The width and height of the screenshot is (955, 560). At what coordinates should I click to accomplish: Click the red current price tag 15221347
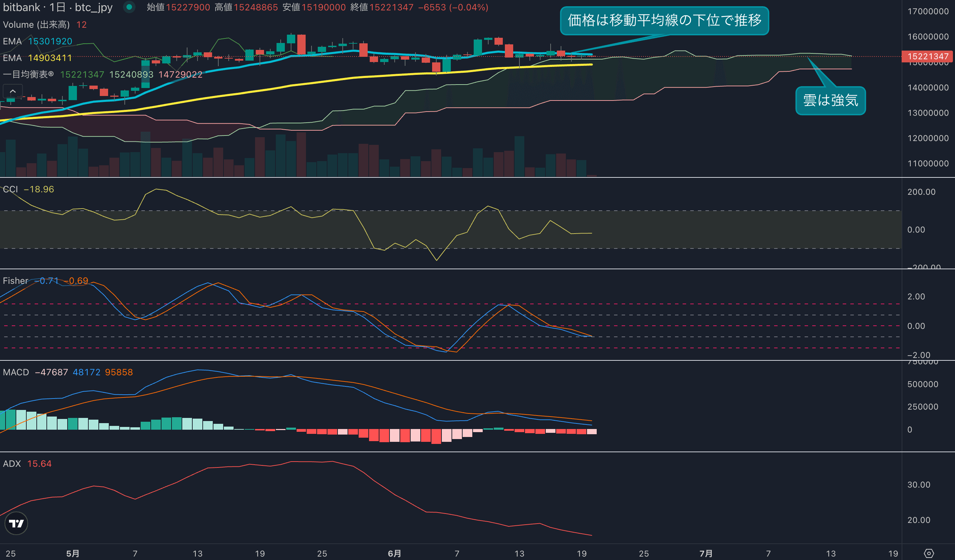[928, 56]
